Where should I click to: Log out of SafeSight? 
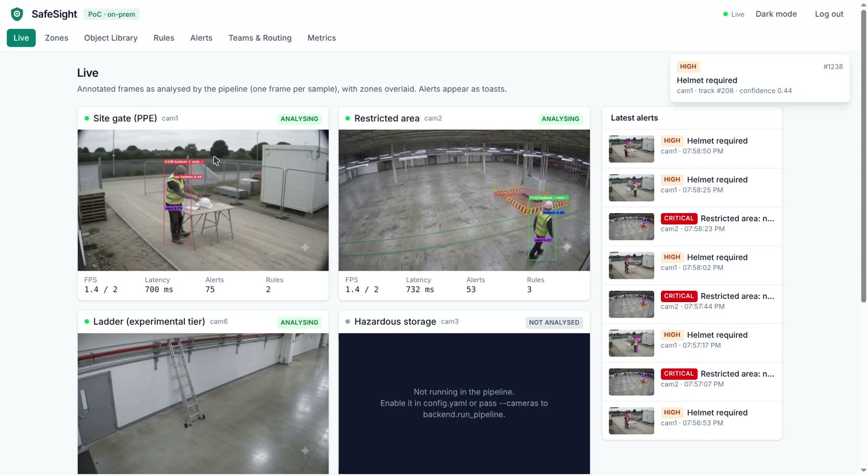click(x=829, y=14)
